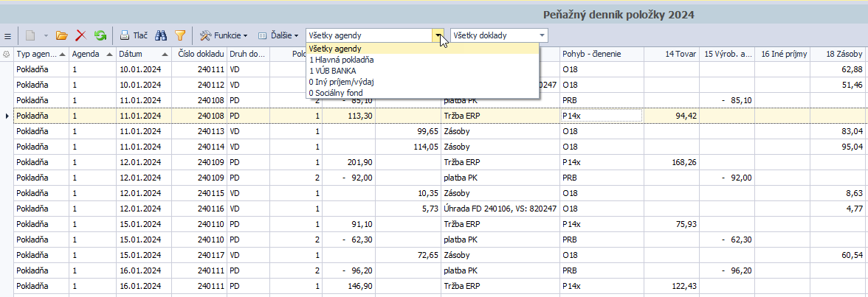Click the Pohyb - členenie column header
Viewport: 868px width, 297px height.
591,54
